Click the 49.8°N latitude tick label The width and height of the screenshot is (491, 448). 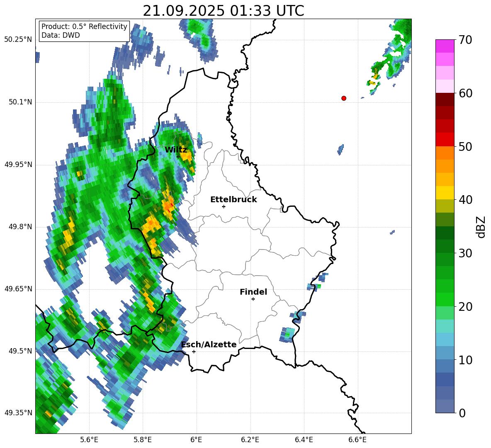click(21, 227)
